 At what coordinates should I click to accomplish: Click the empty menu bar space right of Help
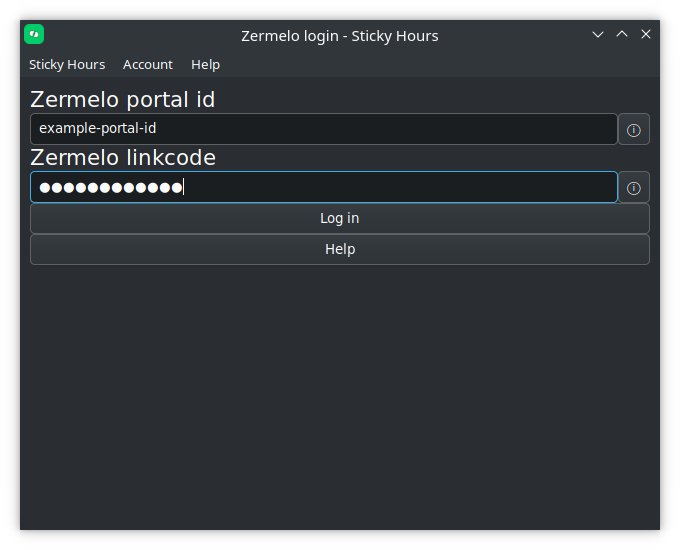coord(440,65)
